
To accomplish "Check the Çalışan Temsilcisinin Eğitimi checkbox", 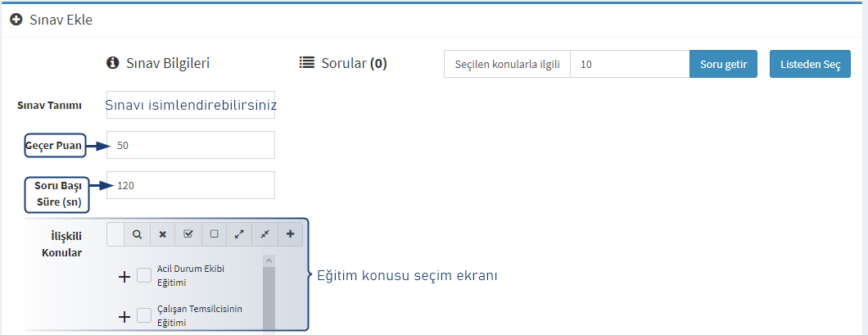I will click(x=144, y=315).
